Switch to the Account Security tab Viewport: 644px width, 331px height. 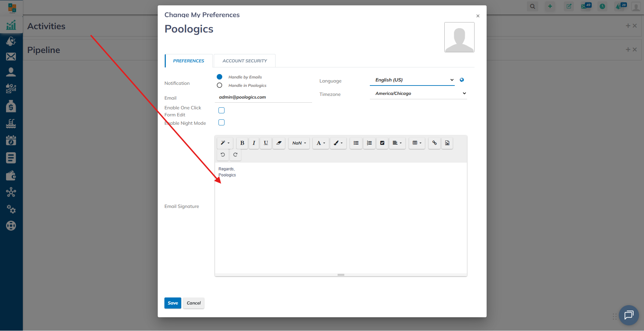click(x=245, y=61)
